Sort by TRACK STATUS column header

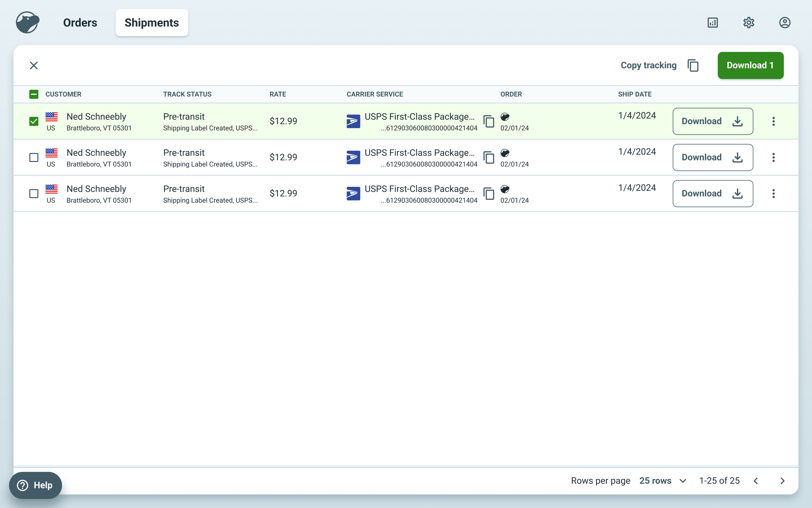click(x=187, y=94)
